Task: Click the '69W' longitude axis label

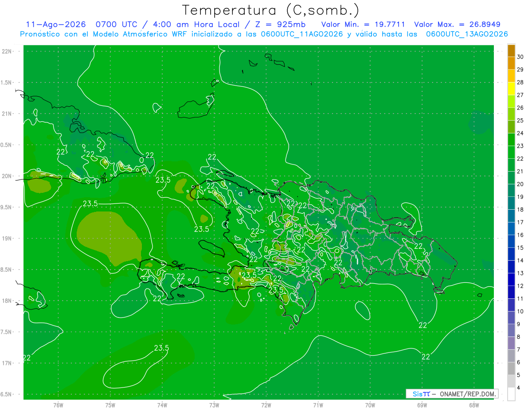Action: (x=422, y=405)
